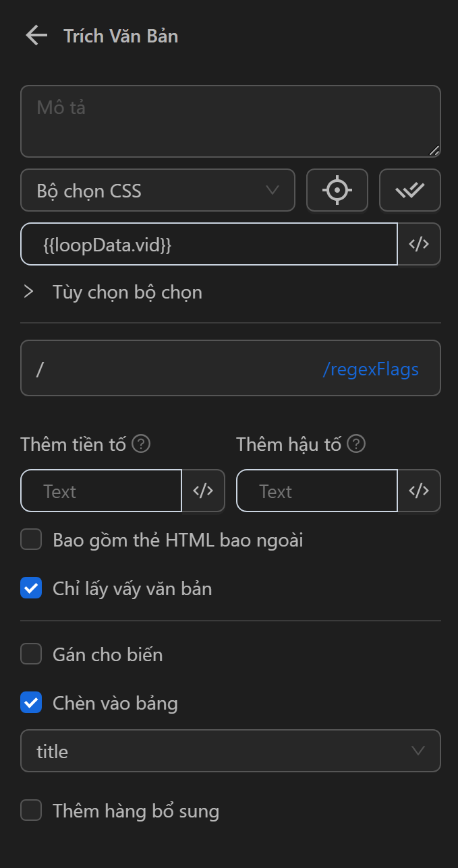The image size is (458, 868).
Task: Toggle the </> icon beside the selector field
Action: click(419, 244)
